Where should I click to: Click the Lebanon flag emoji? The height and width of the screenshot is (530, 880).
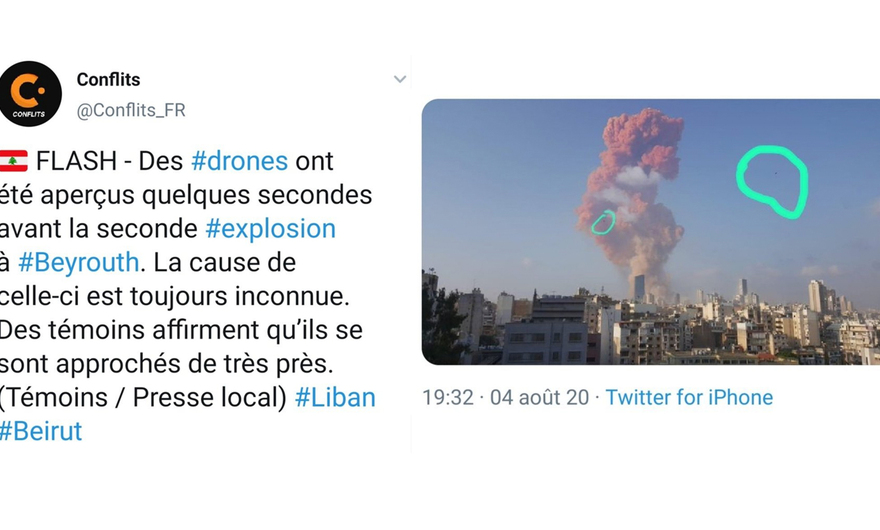(13, 161)
